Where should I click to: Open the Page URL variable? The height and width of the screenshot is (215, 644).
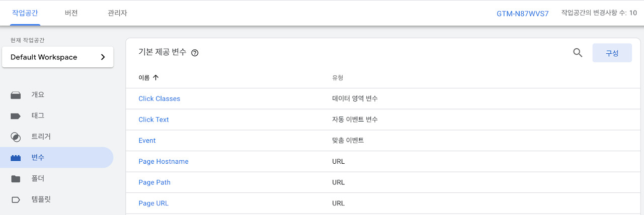point(153,203)
